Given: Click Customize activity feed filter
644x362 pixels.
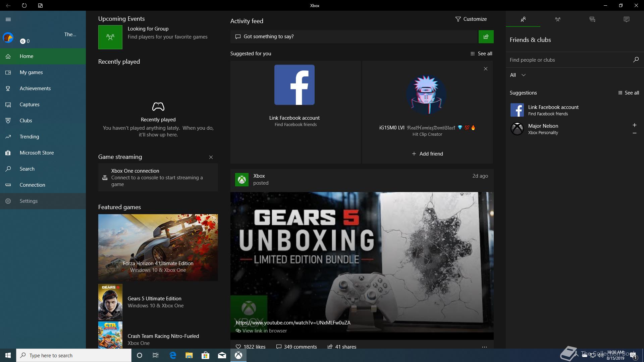Looking at the screenshot, I should (x=471, y=19).
